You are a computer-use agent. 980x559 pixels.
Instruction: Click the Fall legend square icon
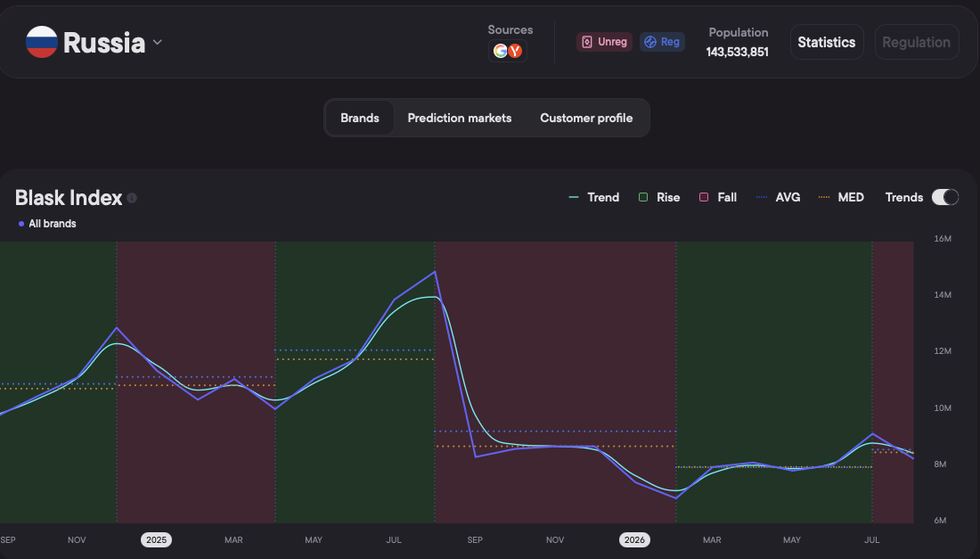point(704,197)
